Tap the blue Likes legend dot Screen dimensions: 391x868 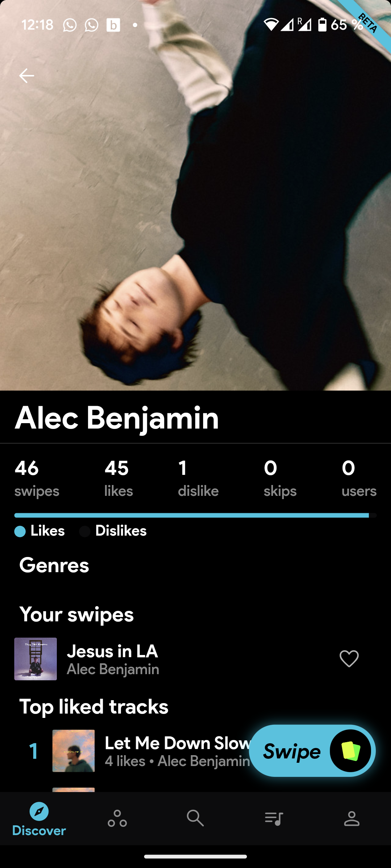click(x=20, y=531)
